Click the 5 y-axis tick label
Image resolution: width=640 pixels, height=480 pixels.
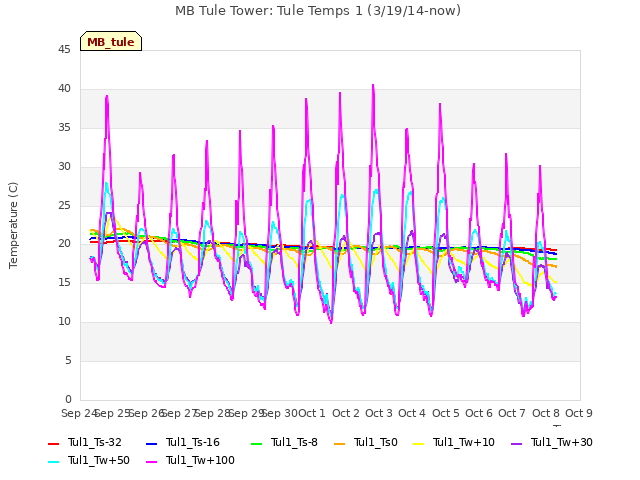(68, 361)
